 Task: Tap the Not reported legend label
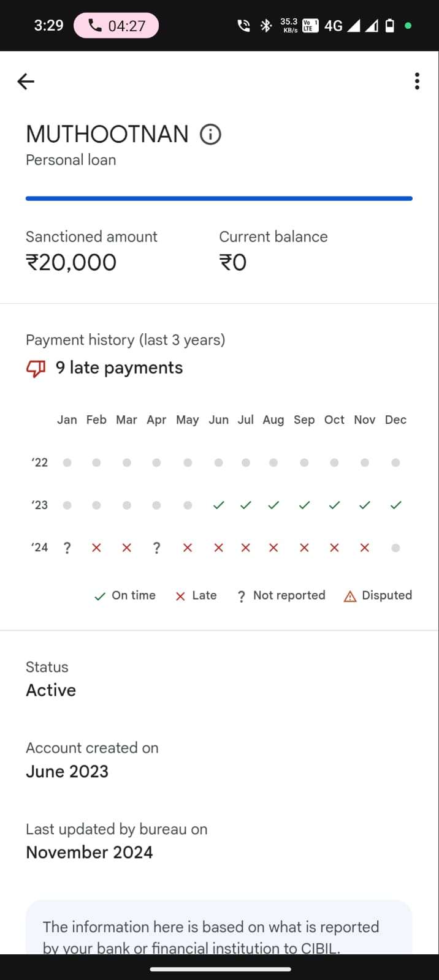pyautogui.click(x=289, y=595)
